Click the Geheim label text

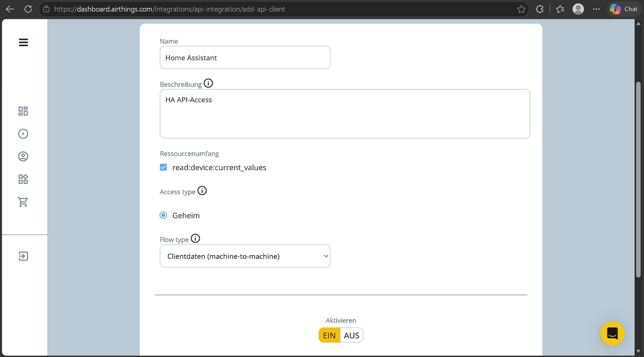click(186, 216)
